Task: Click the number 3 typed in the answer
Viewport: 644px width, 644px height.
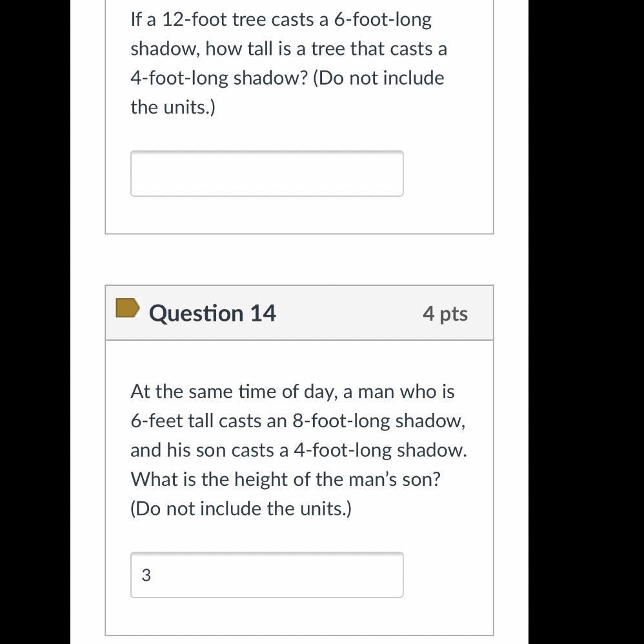Action: 146,575
